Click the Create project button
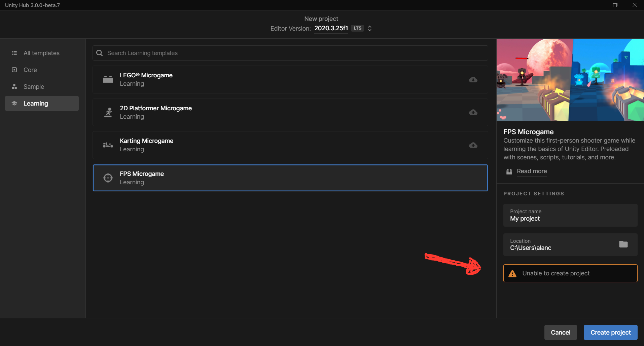Viewport: 644px width, 346px height. tap(611, 332)
